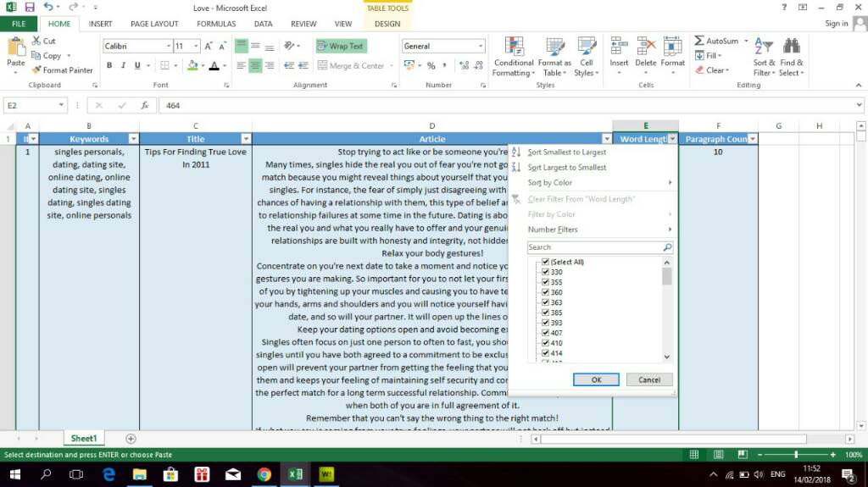Screen dimensions: 868x487
Task: Expand the Number Filters submenu
Action: tap(593, 230)
